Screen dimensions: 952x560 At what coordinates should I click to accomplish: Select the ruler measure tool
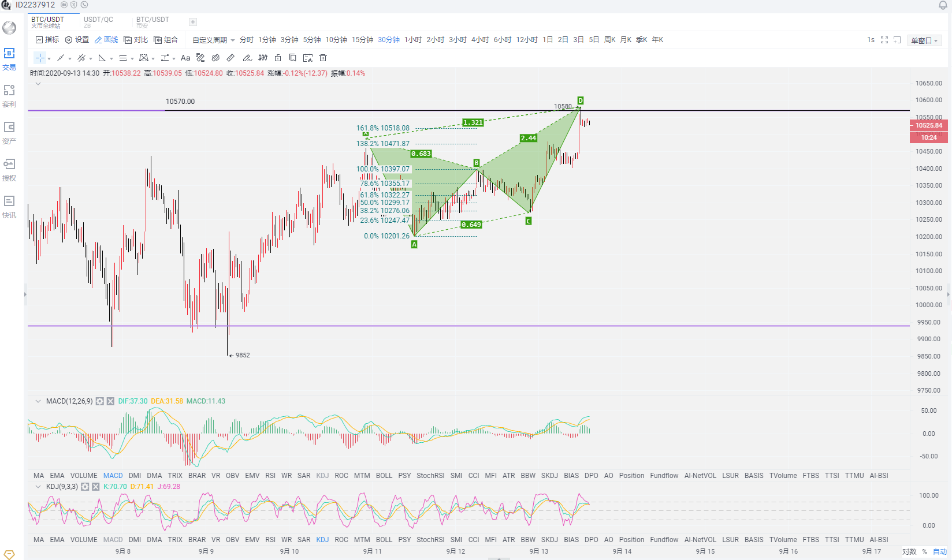click(230, 58)
